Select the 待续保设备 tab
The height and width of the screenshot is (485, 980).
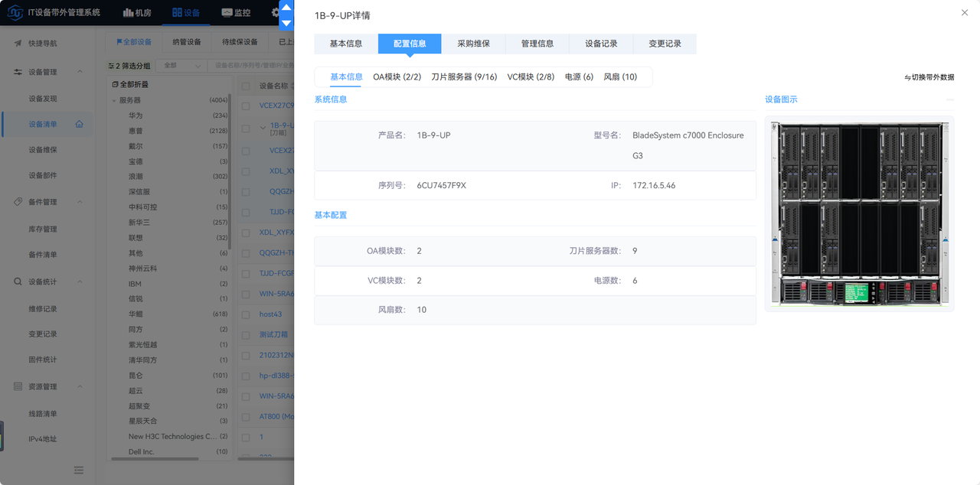240,42
